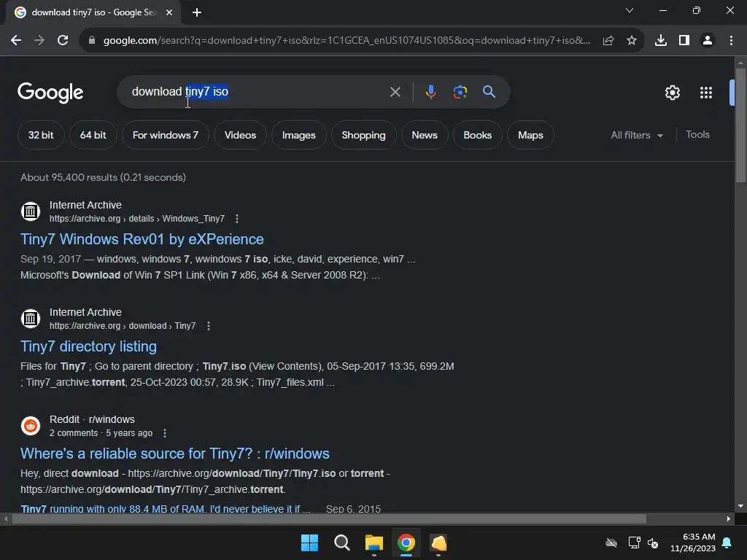This screenshot has width=747, height=560.
Task: Click the horizontal scrollbar thumb
Action: pyautogui.click(x=329, y=518)
